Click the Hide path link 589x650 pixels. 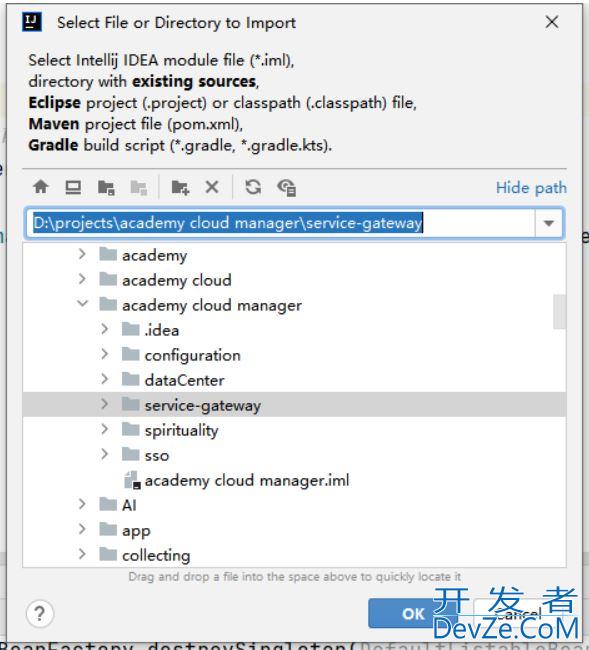[x=531, y=188]
